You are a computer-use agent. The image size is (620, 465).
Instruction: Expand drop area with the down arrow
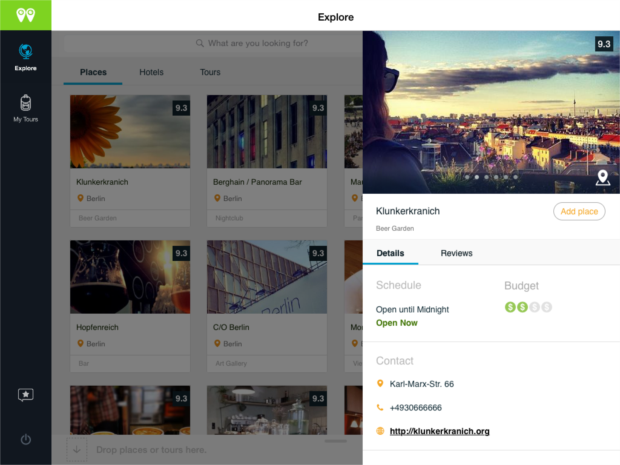click(x=78, y=450)
